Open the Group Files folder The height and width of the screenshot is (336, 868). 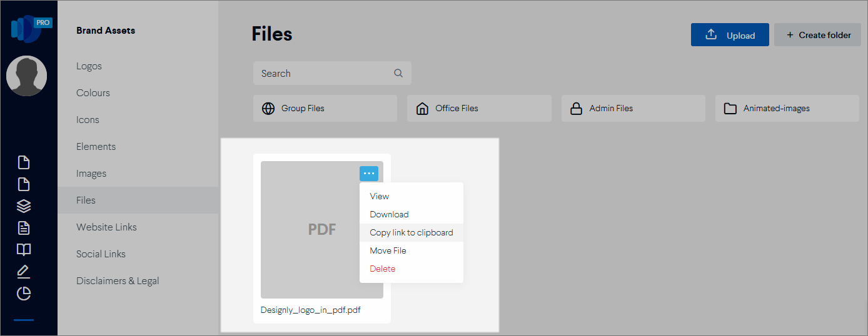(x=325, y=108)
